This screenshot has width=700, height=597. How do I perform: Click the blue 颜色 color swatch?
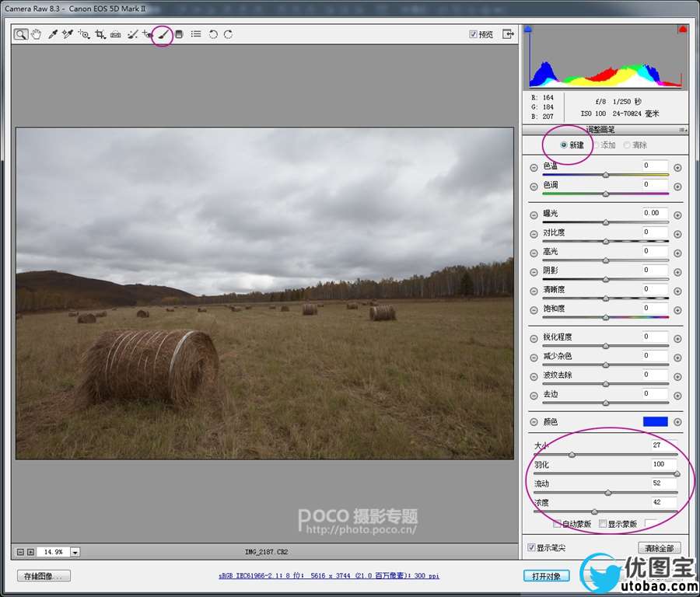656,421
